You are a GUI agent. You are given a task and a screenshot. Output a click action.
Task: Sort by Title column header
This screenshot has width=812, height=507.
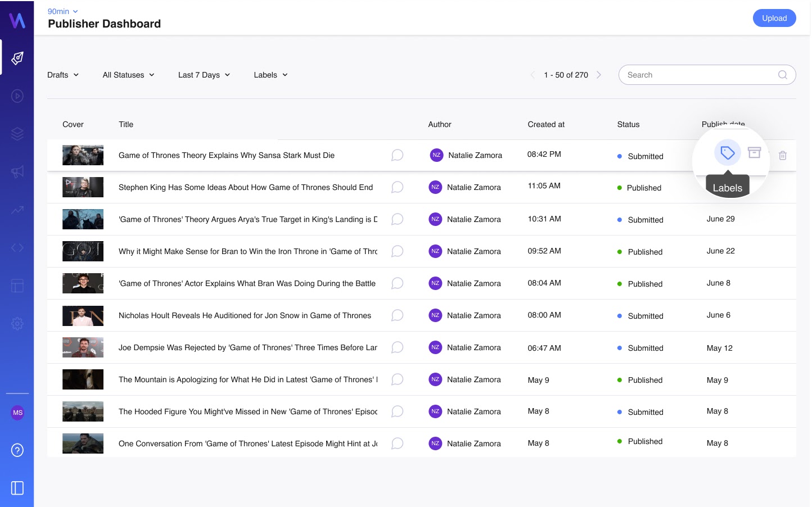[126, 124]
